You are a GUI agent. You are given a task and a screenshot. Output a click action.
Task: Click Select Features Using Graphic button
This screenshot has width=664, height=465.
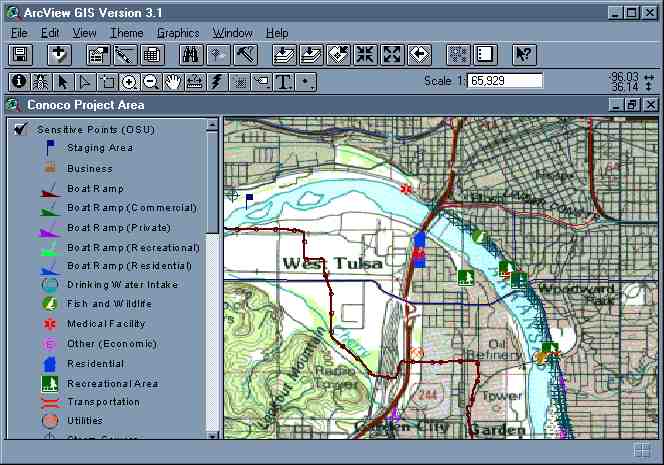click(x=459, y=55)
